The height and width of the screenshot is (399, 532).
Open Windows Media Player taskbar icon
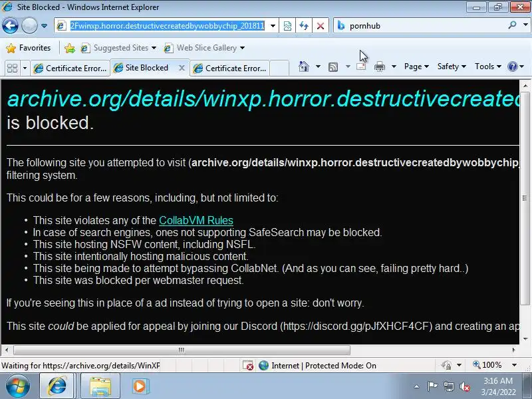click(x=140, y=386)
